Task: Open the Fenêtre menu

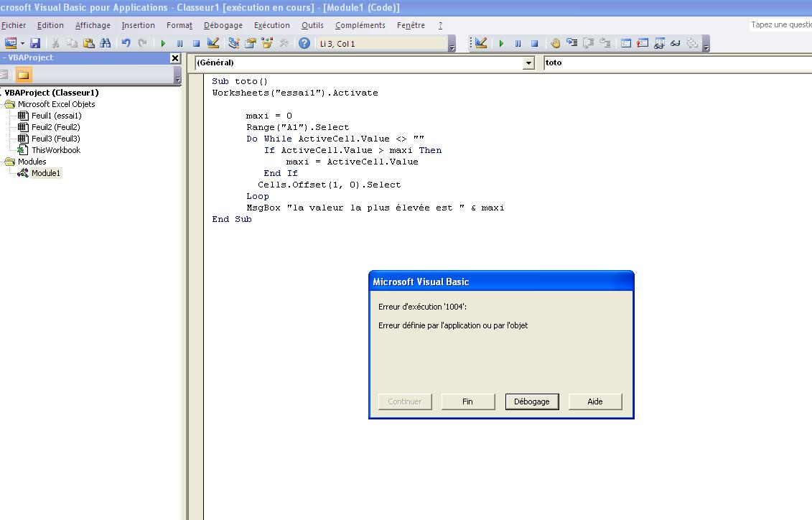Action: (x=411, y=25)
